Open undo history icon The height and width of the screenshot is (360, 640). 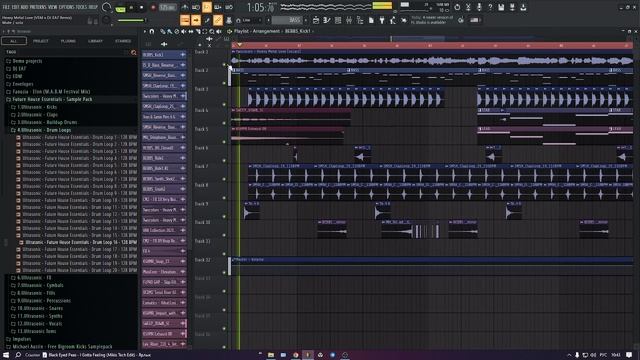(457, 7)
